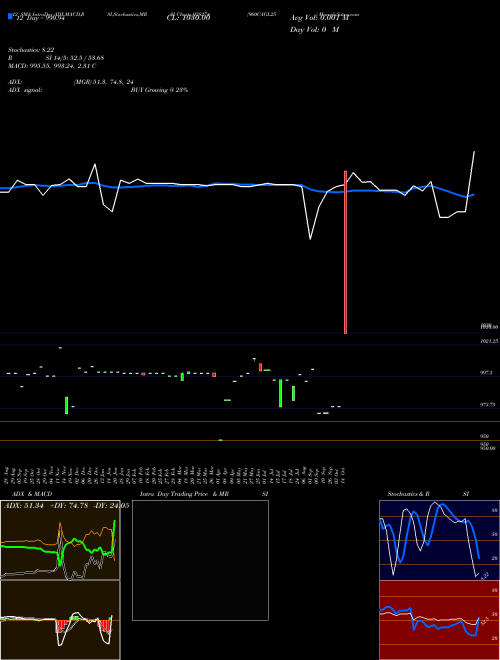
Task: Select the '12 Day = 996.94' SMA value
Action: tap(40, 18)
